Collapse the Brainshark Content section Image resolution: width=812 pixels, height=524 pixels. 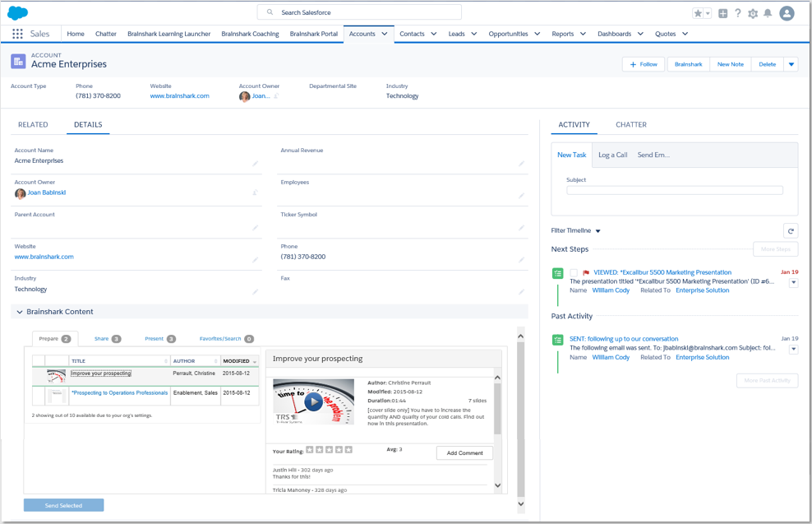pyautogui.click(x=20, y=312)
